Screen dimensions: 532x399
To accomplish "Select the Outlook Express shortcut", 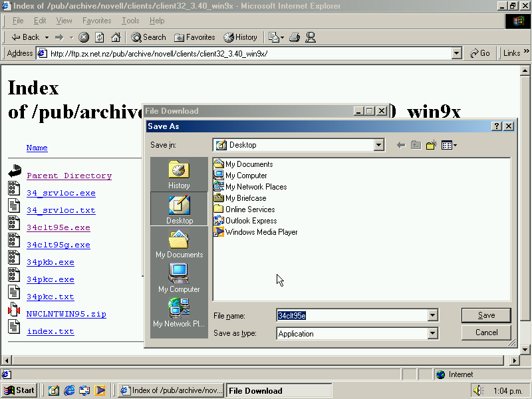I will [x=245, y=221].
